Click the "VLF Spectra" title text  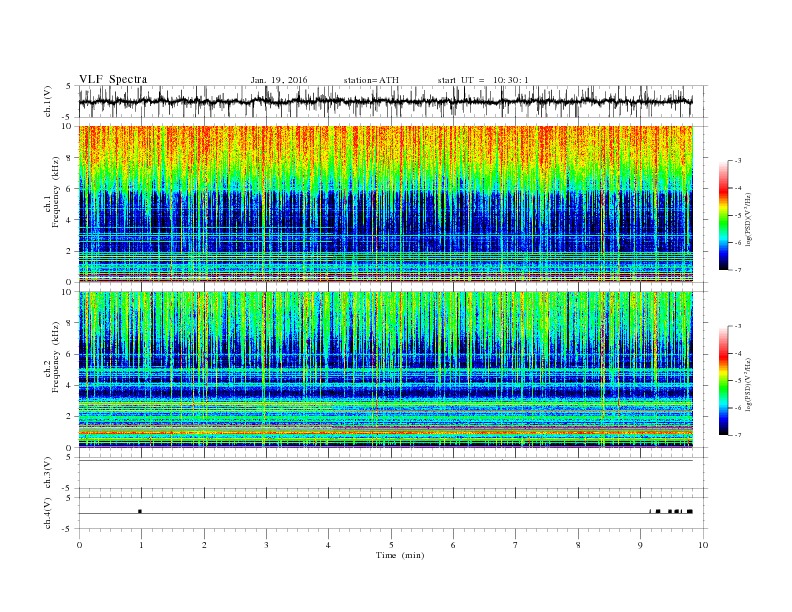[x=113, y=79]
